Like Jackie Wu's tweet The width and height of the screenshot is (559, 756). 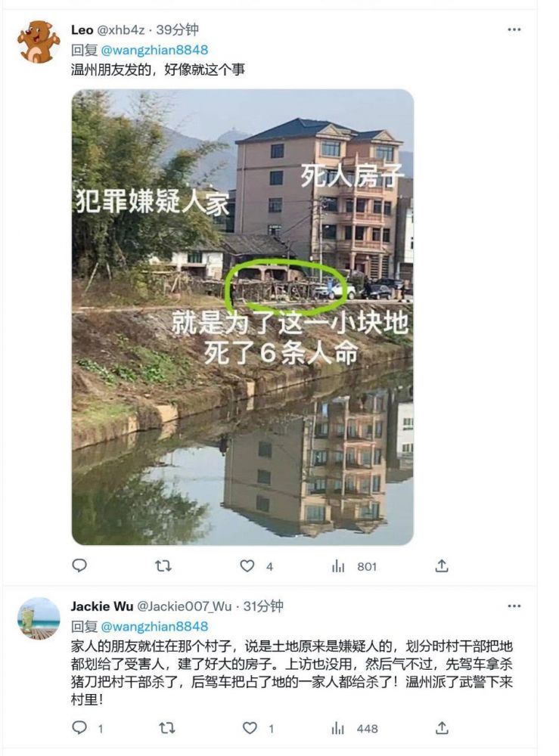click(250, 727)
